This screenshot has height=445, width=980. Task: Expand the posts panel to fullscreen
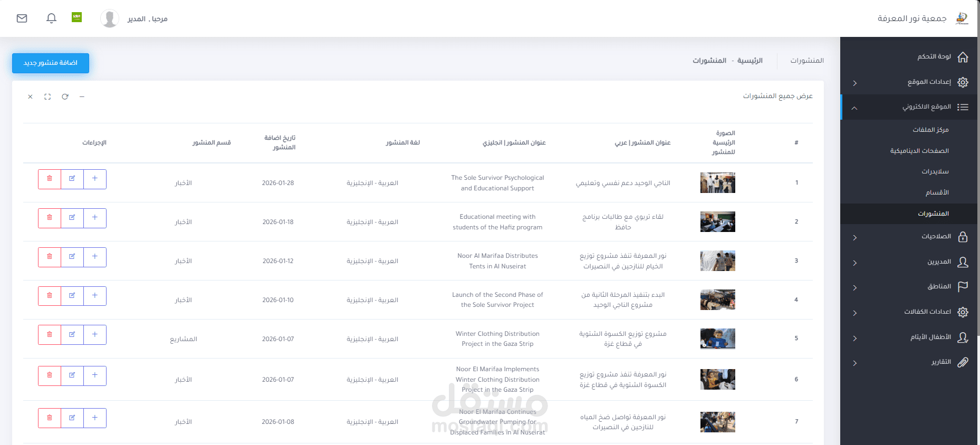tap(47, 96)
